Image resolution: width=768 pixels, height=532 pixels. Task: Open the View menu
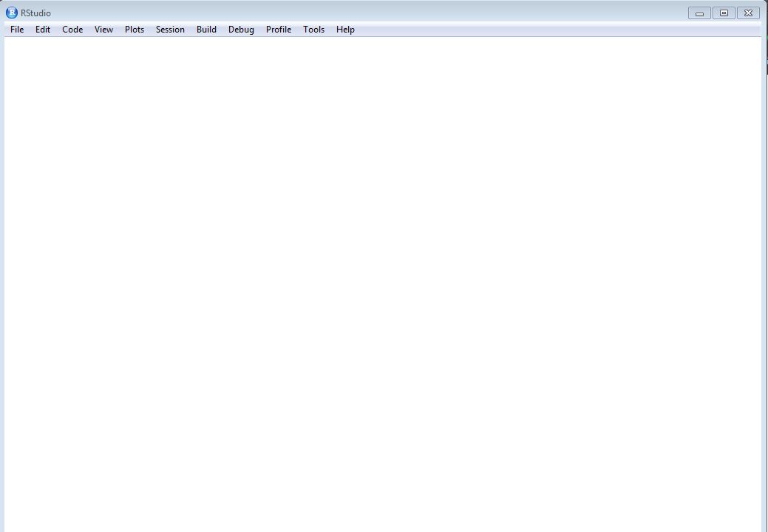point(103,30)
